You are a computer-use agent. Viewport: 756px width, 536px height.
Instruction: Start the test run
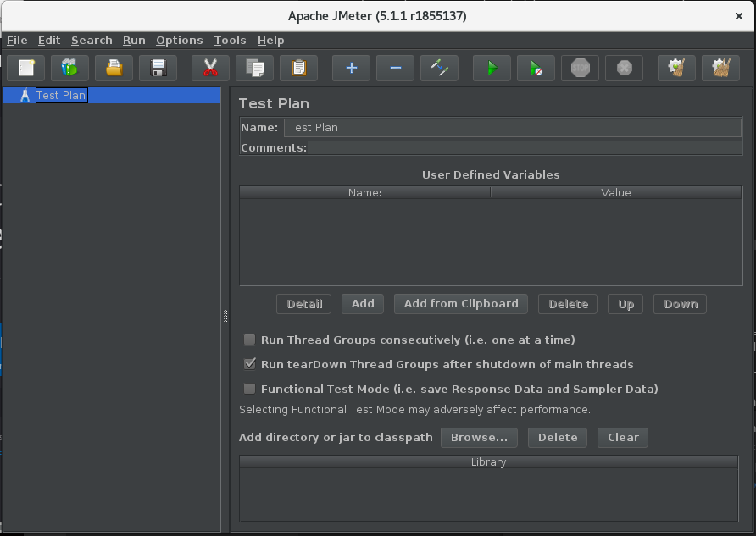click(x=492, y=68)
